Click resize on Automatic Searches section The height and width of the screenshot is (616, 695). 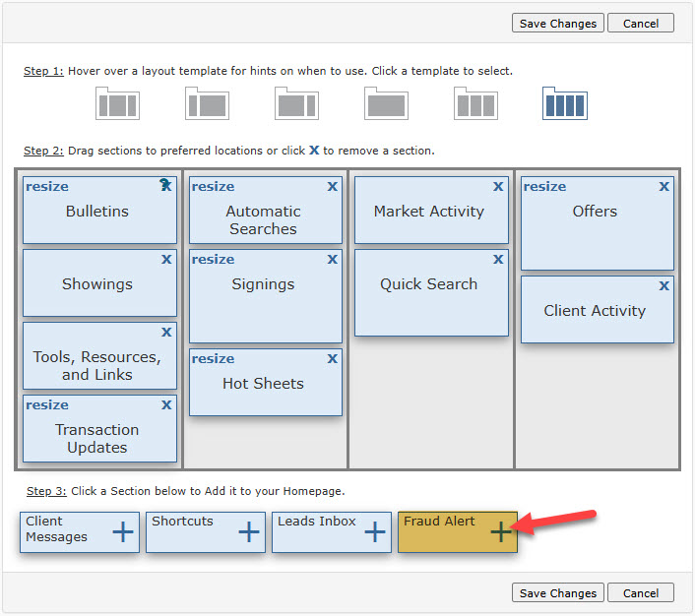tap(213, 187)
